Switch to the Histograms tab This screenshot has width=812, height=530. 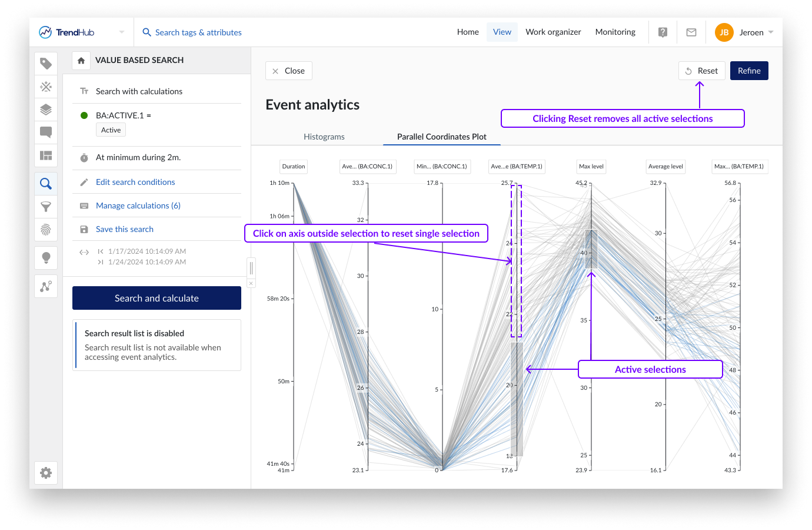pyautogui.click(x=324, y=137)
